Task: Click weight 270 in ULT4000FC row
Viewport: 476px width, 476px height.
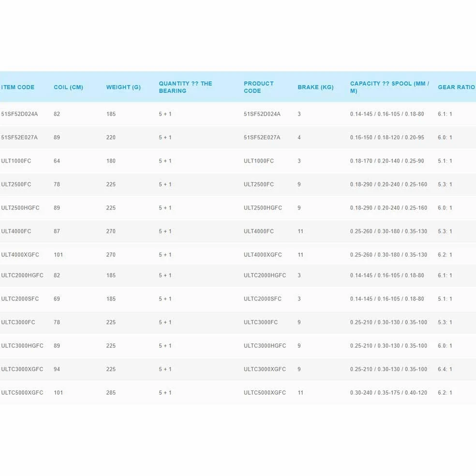Action: [x=111, y=231]
